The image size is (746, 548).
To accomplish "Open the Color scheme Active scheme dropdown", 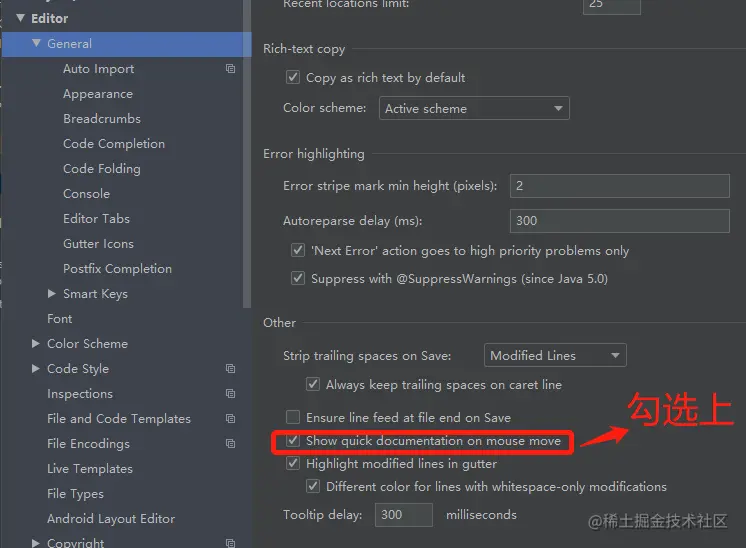I will [x=474, y=108].
